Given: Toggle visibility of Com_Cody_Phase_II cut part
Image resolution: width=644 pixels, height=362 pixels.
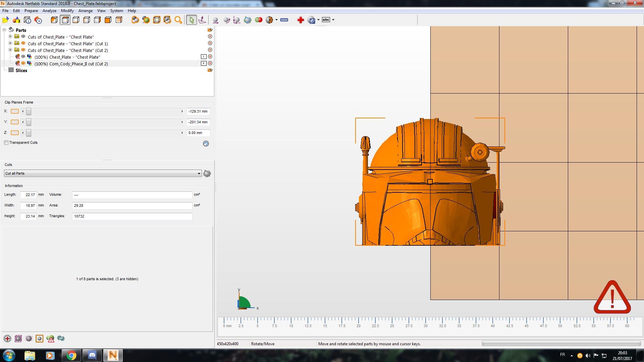Looking at the screenshot, I should 23,63.
